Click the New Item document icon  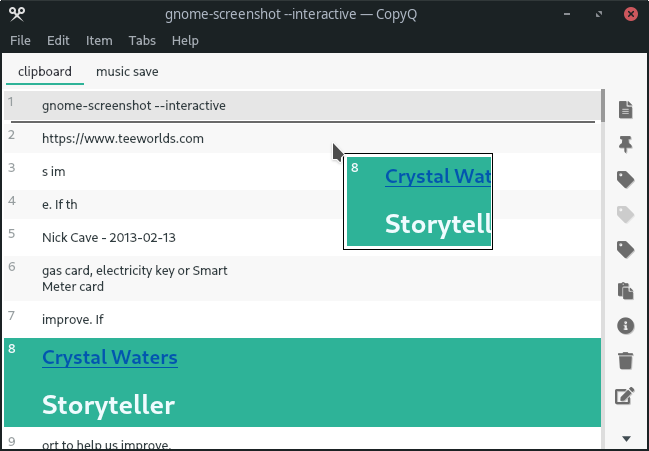[625, 110]
